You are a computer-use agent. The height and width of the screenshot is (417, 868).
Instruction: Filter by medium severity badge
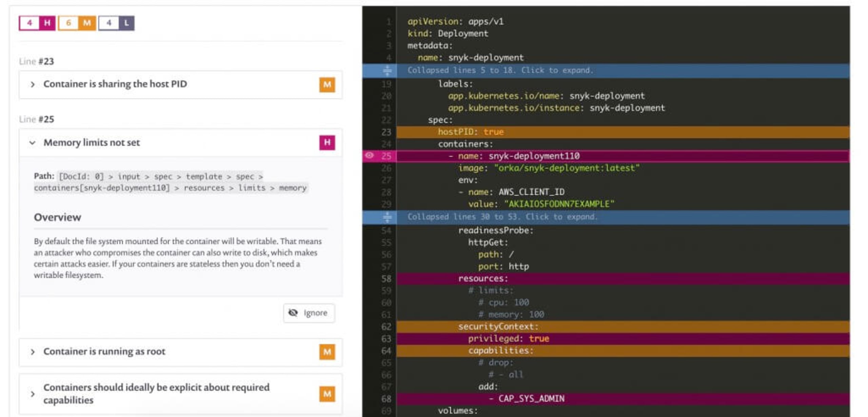77,23
